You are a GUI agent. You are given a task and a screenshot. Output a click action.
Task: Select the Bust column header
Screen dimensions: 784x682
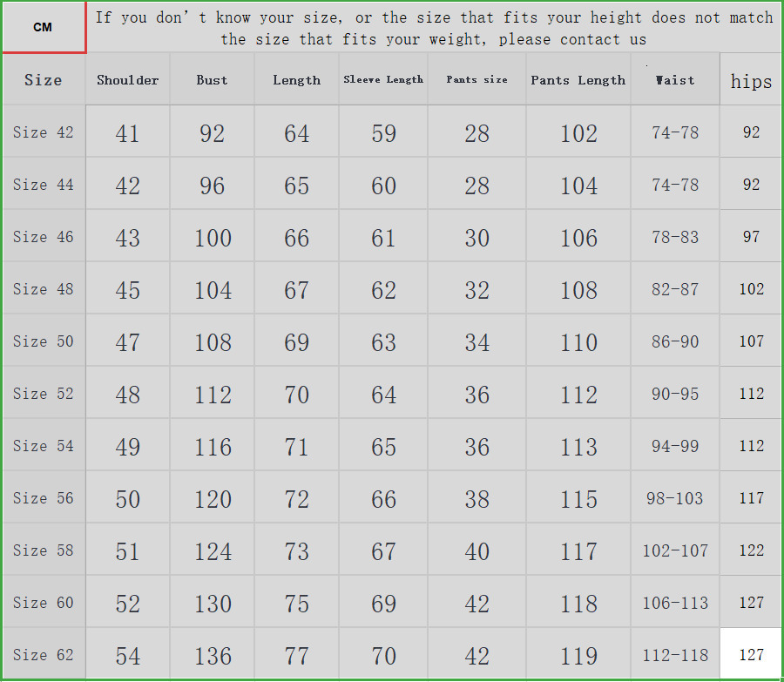pyautogui.click(x=212, y=80)
